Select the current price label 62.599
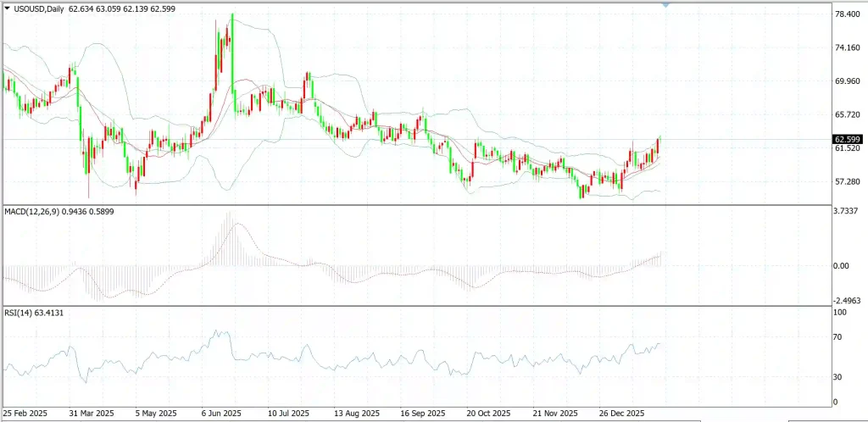 pyautogui.click(x=847, y=139)
